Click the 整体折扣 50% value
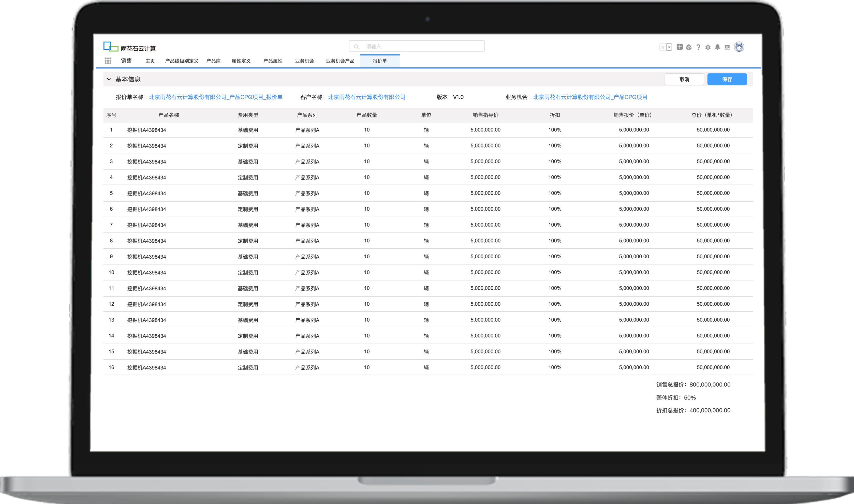 point(690,397)
